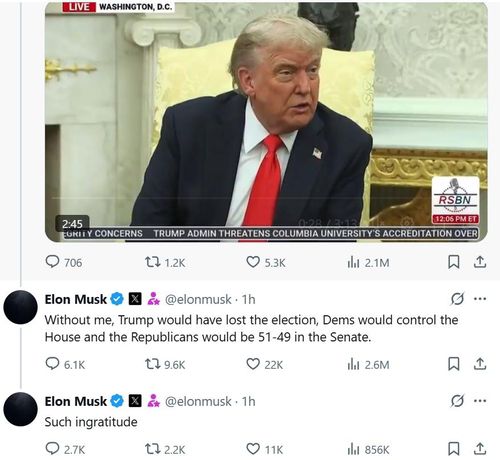500x460 pixels.
Task: Share the video post
Action: click(x=480, y=262)
